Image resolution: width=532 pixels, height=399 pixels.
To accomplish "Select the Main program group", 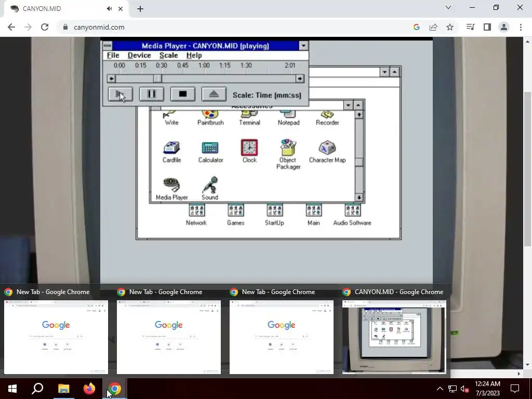I will click(313, 215).
